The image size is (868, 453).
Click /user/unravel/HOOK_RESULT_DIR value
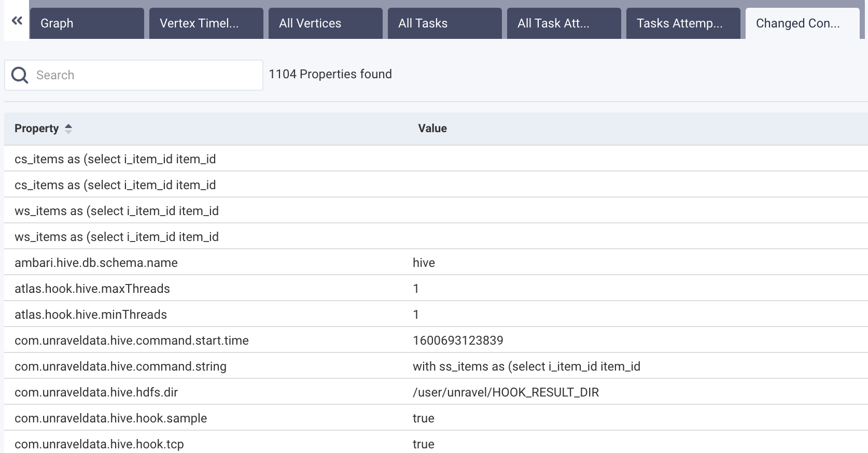[506, 392]
